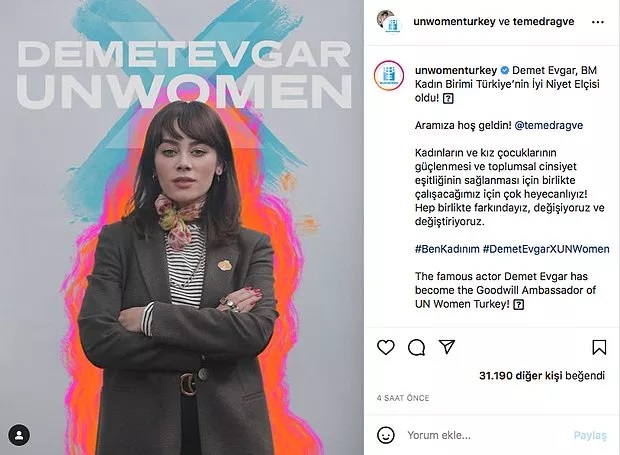The height and width of the screenshot is (455, 620).
Task: Open the #DemetEvgarXUNWomen hashtag
Action: (x=546, y=249)
